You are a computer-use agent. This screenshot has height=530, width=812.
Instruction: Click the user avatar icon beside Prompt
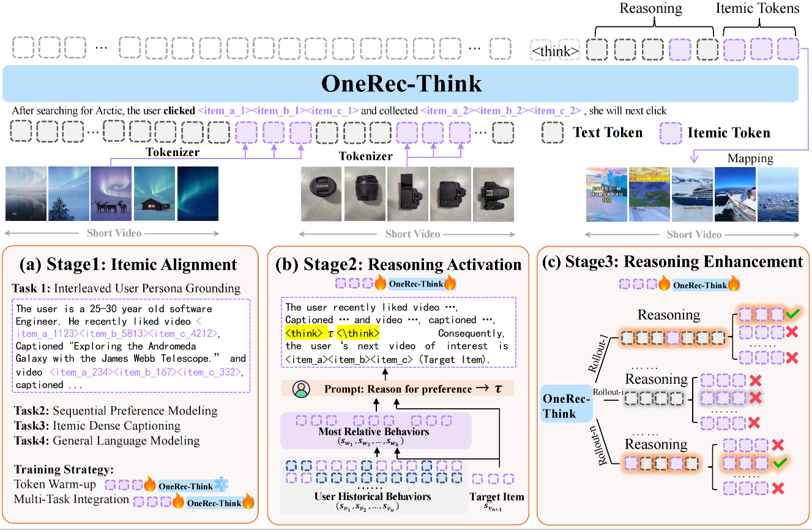tap(301, 389)
